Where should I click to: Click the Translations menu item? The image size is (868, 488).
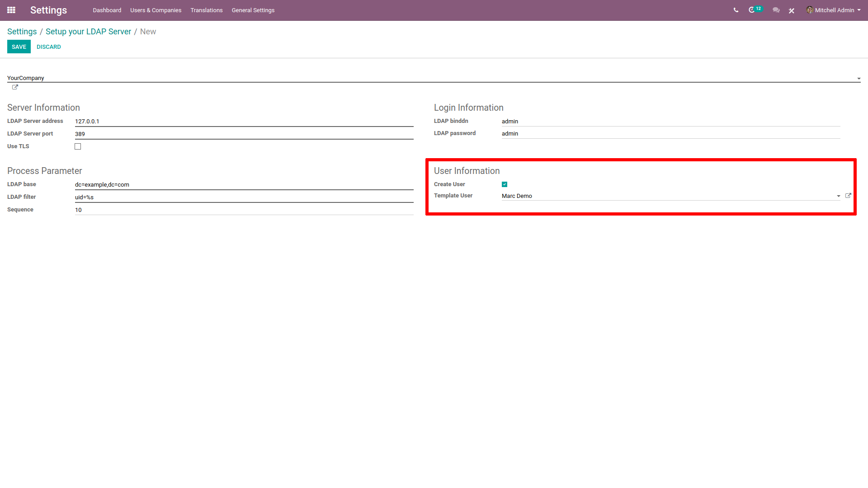[206, 10]
